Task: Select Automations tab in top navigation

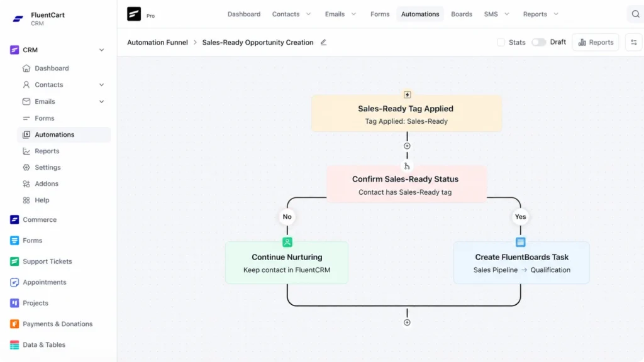Action: click(420, 14)
